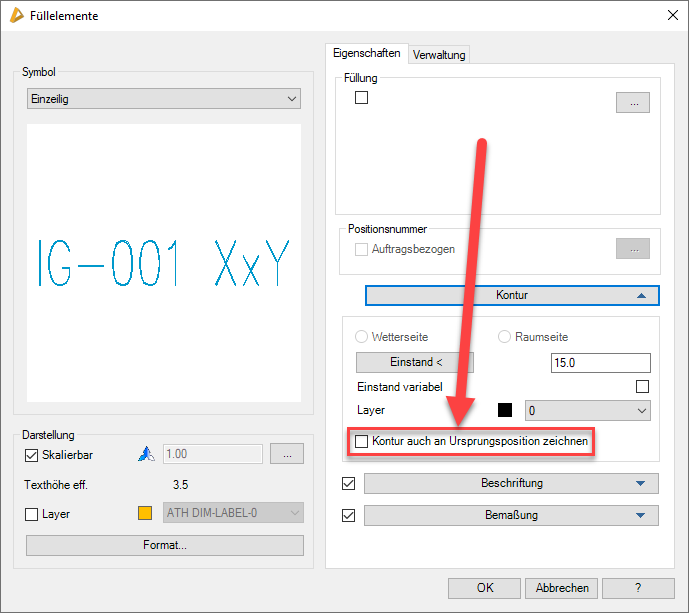
Task: Collapse the Kontur section
Action: 512,295
